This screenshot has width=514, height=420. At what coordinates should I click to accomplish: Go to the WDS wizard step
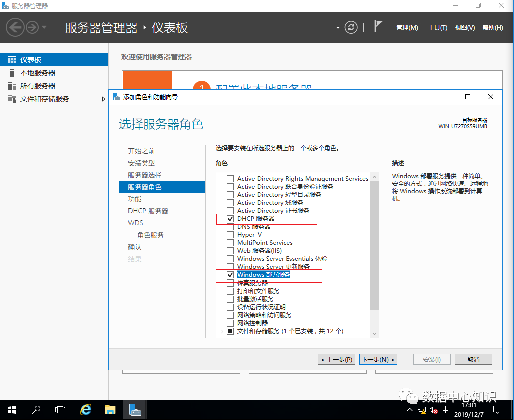tap(136, 223)
